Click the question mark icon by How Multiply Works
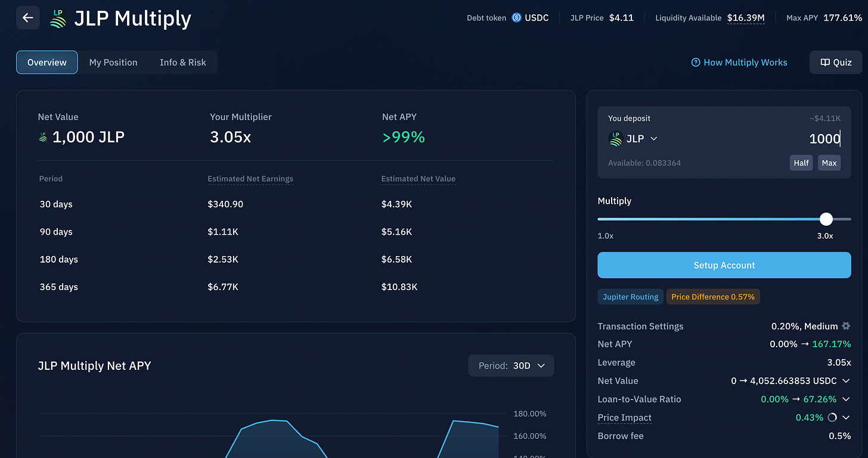Screen dimensions: 868x458 (695, 63)
